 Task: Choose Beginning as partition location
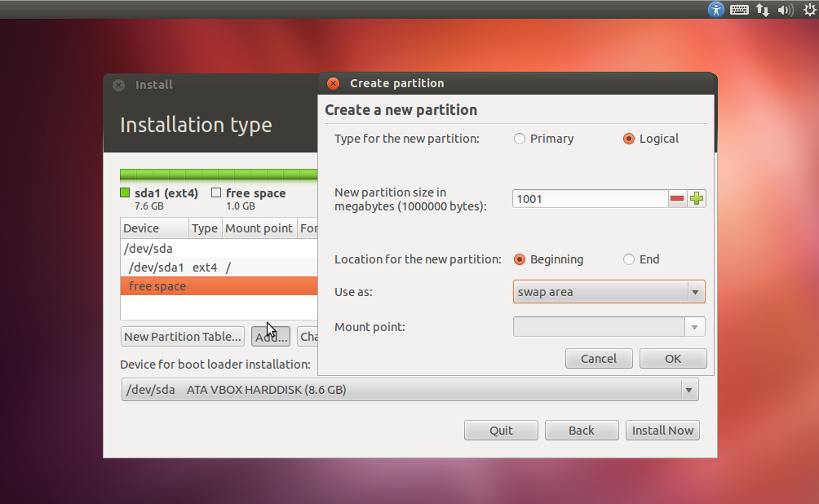click(x=548, y=259)
